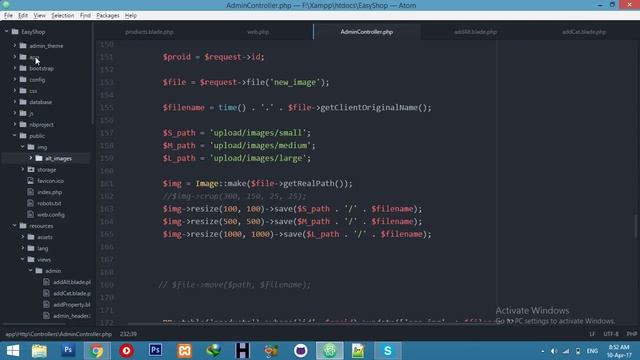Open File Explorer from taskbar
The width and height of the screenshot is (640, 360).
coord(40,351)
